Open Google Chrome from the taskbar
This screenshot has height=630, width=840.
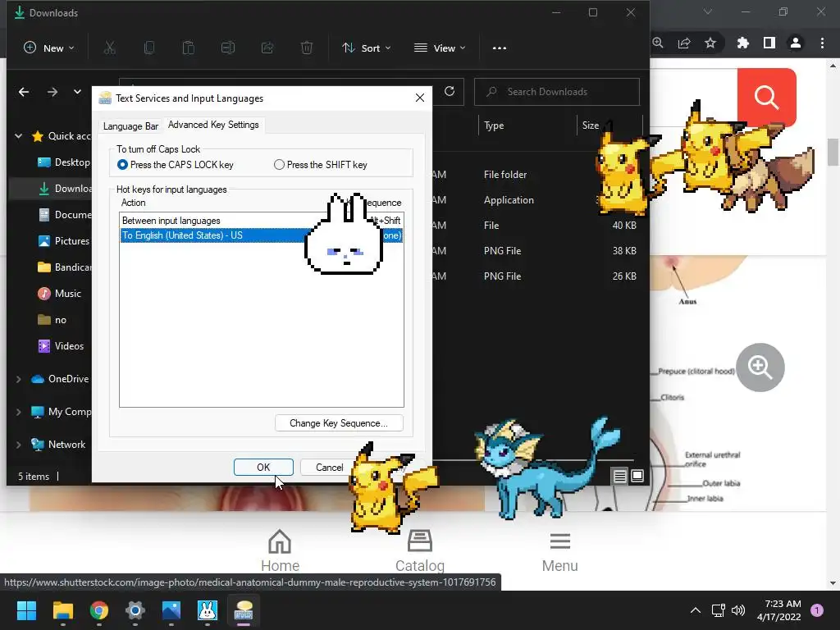point(99,610)
